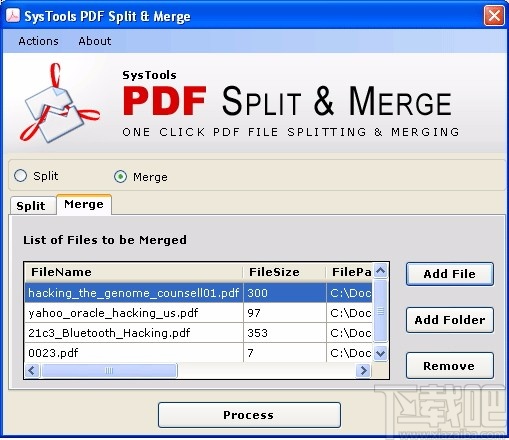Click the FileName column header
This screenshot has width=509, height=440.
click(x=134, y=272)
